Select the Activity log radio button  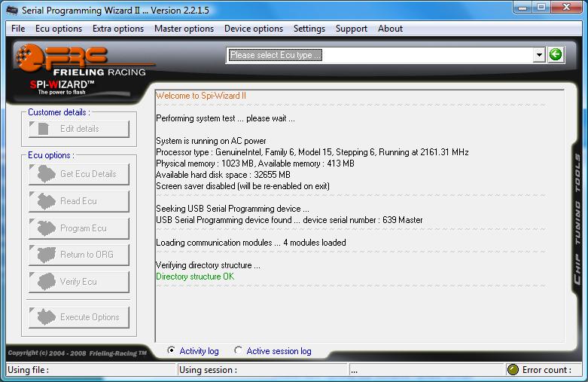coord(171,350)
